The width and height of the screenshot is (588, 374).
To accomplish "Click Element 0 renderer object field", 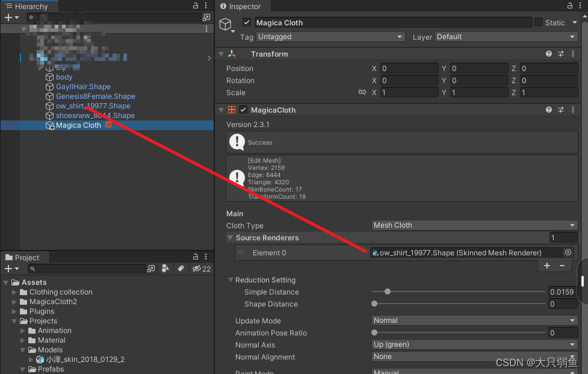I will [466, 253].
